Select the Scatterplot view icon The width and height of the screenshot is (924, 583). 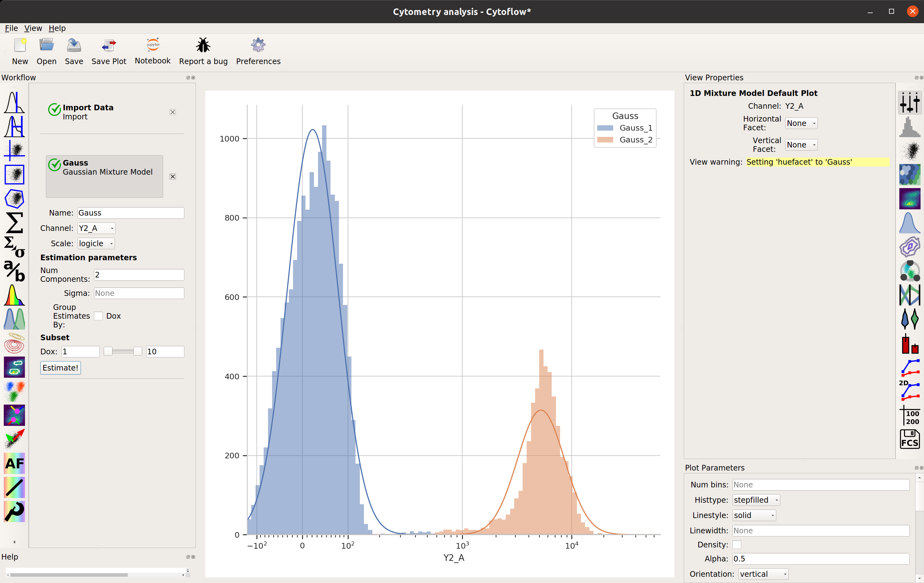tap(909, 151)
